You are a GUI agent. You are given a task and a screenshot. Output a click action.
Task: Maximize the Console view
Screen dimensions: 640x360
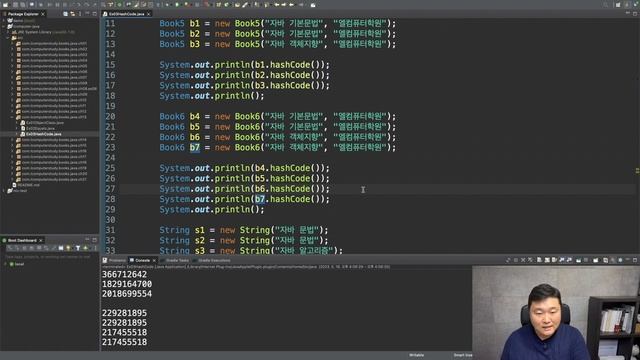tap(635, 260)
